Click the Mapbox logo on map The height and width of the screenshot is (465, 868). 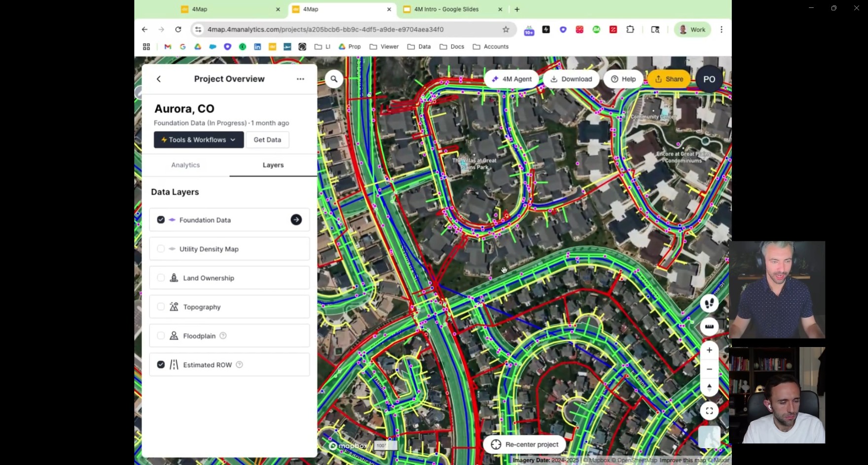(348, 446)
